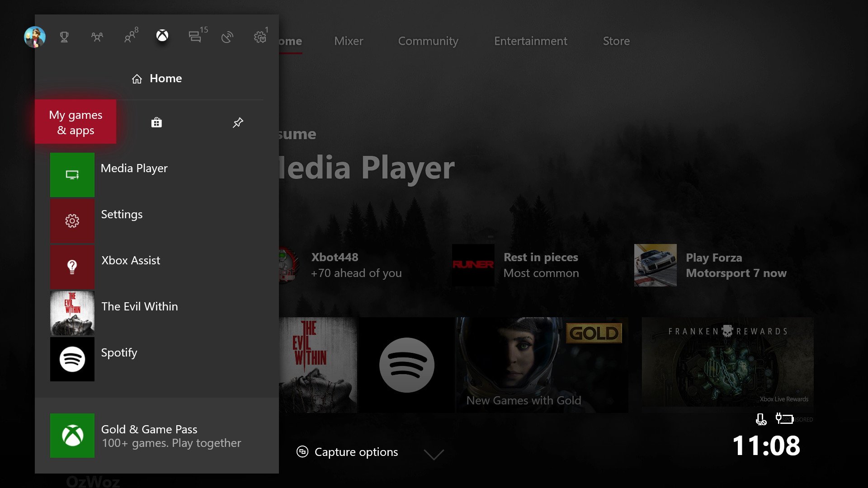Open My games & apps
The image size is (868, 488).
coord(75,122)
